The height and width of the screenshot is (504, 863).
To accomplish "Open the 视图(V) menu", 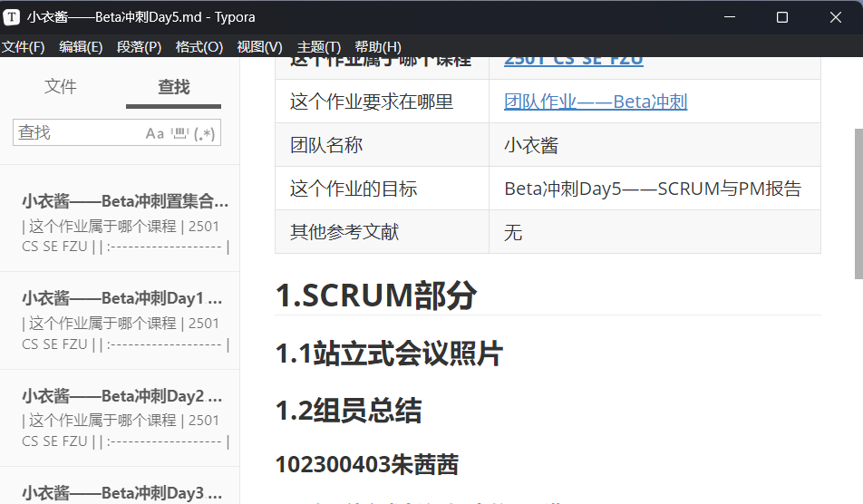I will point(259,47).
